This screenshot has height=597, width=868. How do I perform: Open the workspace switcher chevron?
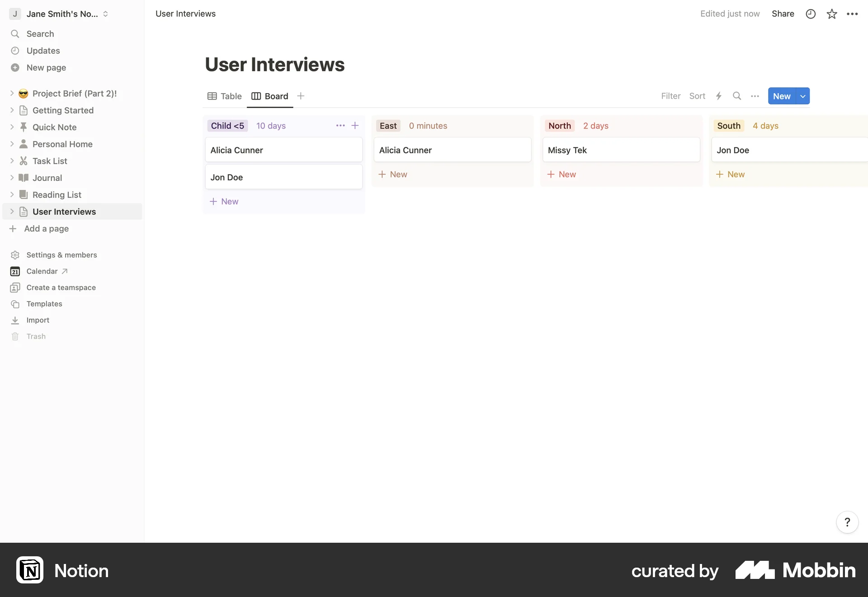click(x=106, y=14)
